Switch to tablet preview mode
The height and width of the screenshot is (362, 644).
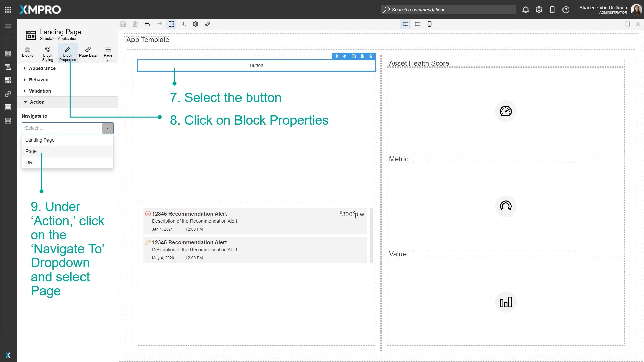pyautogui.click(x=418, y=24)
